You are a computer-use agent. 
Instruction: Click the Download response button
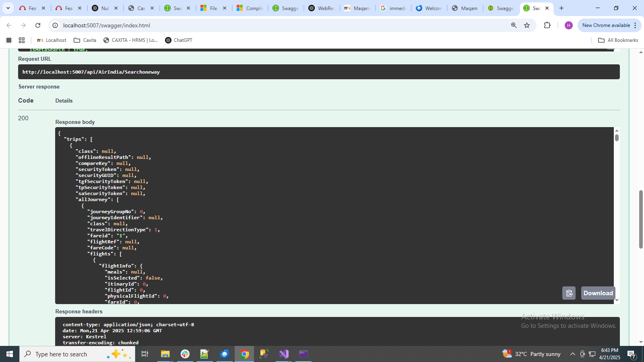coord(598,293)
